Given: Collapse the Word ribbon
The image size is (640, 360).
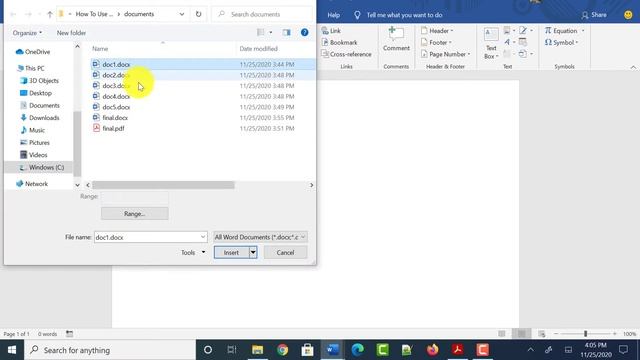Looking at the screenshot, I should [633, 67].
